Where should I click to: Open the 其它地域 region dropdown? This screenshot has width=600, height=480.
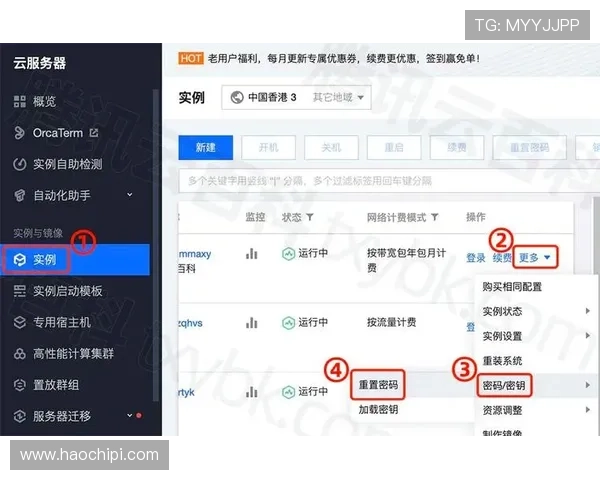[338, 97]
